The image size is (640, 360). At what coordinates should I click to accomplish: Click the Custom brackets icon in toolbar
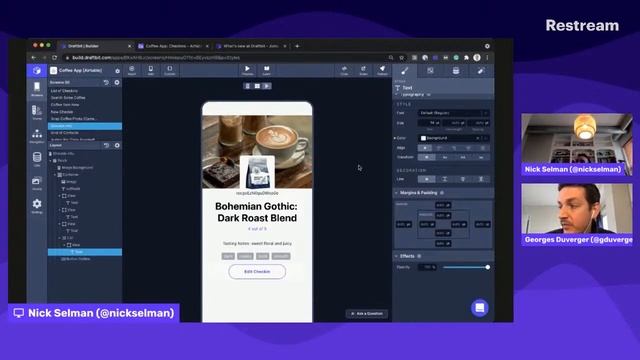coord(169,70)
